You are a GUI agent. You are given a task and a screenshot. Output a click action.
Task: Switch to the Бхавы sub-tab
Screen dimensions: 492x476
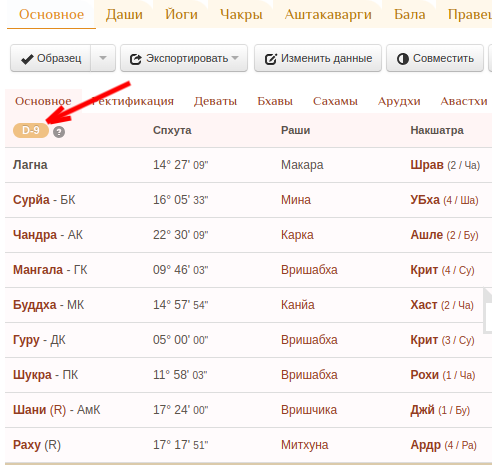(275, 101)
